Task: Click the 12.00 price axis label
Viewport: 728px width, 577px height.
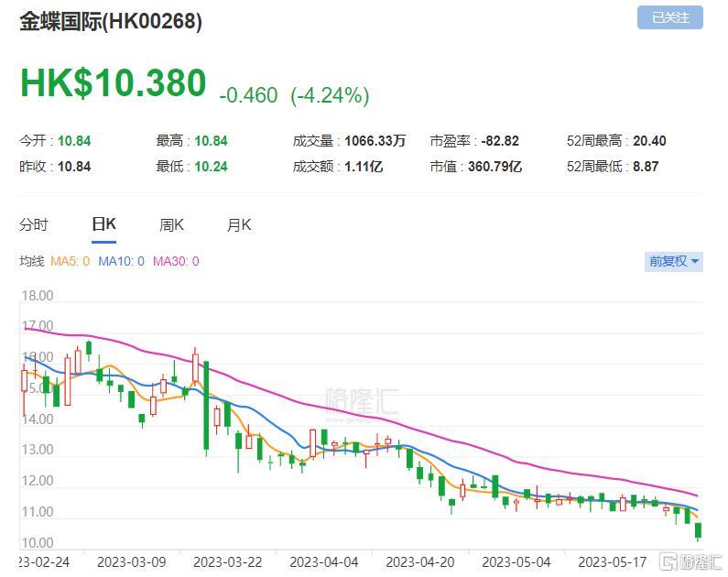Action: click(38, 481)
